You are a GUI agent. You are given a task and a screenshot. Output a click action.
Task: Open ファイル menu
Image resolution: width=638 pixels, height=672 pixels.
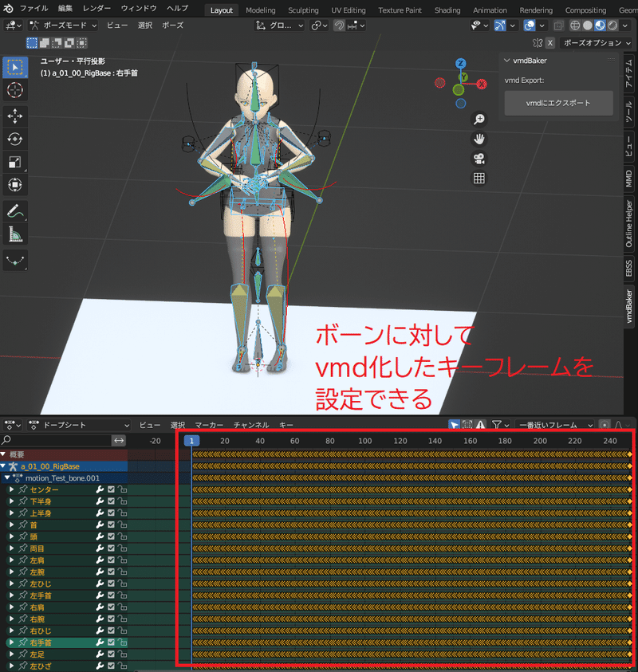33,8
